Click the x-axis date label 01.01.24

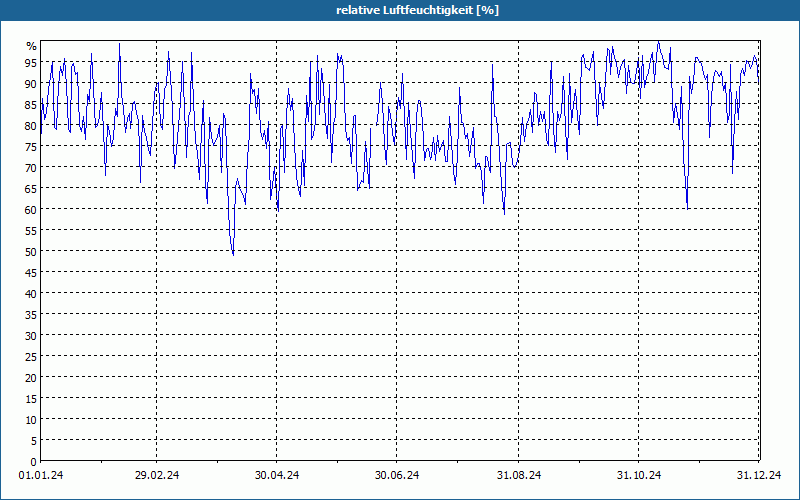click(41, 475)
